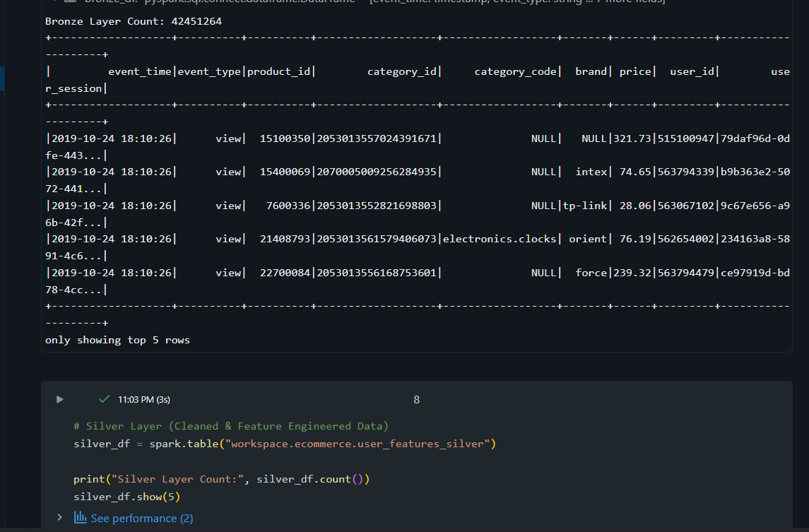Click the event_time column header
Viewport: 809px width, 532px height.
(139, 71)
